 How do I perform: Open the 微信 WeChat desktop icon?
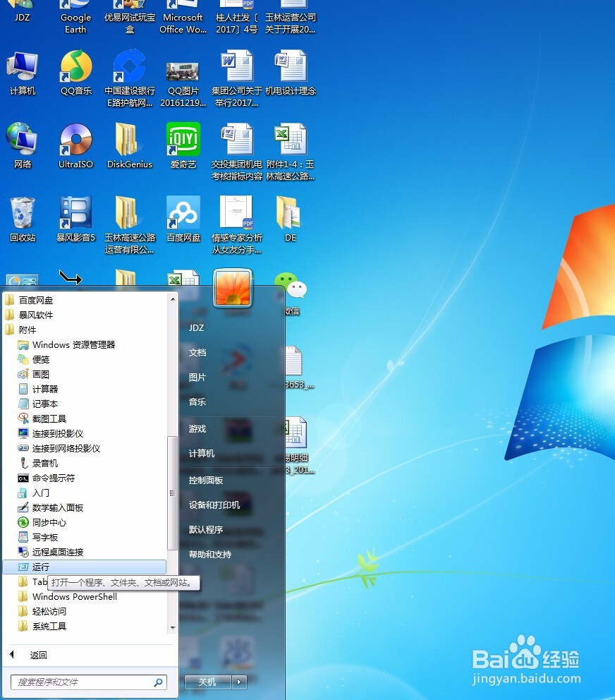(291, 293)
